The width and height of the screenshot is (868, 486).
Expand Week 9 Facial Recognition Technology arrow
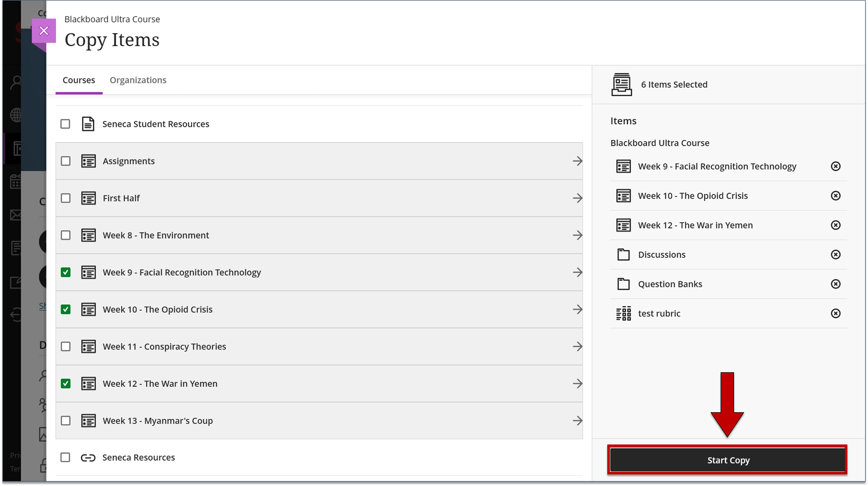[577, 272]
